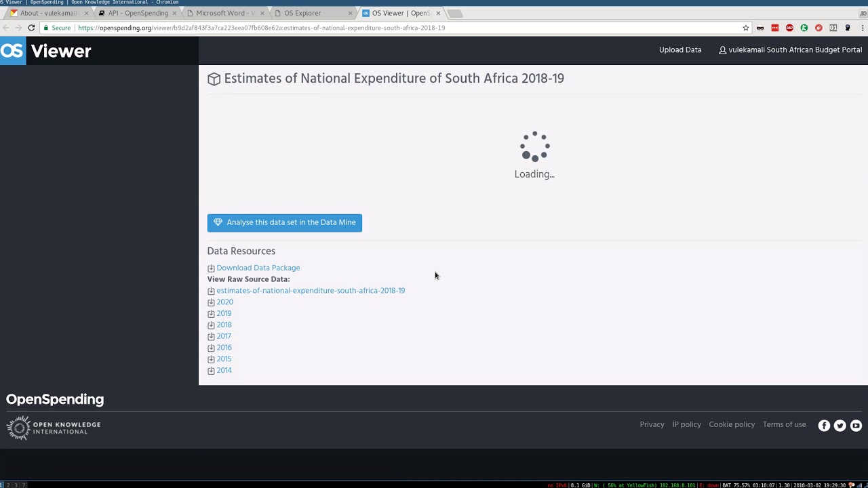Switch to workspace 1 in status bar
Image resolution: width=868 pixels, height=488 pixels.
(2, 485)
